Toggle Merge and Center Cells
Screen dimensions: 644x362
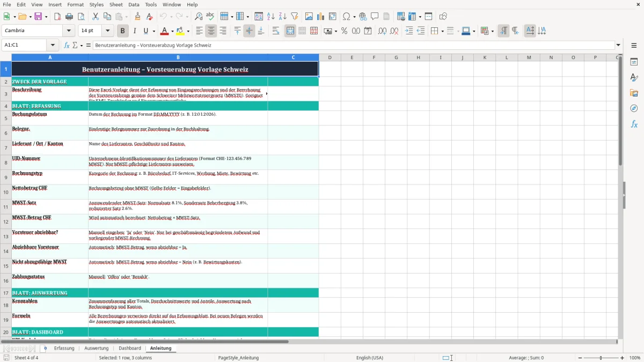(290, 31)
